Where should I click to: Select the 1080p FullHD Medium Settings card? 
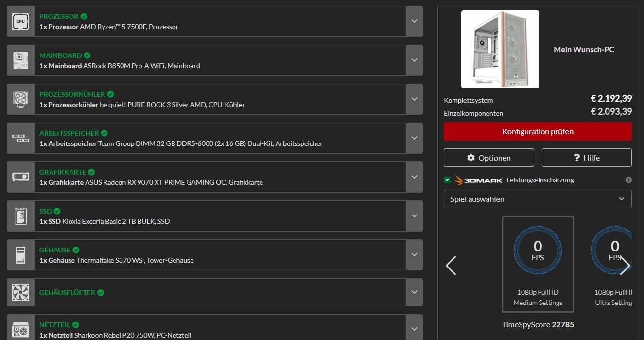click(538, 264)
